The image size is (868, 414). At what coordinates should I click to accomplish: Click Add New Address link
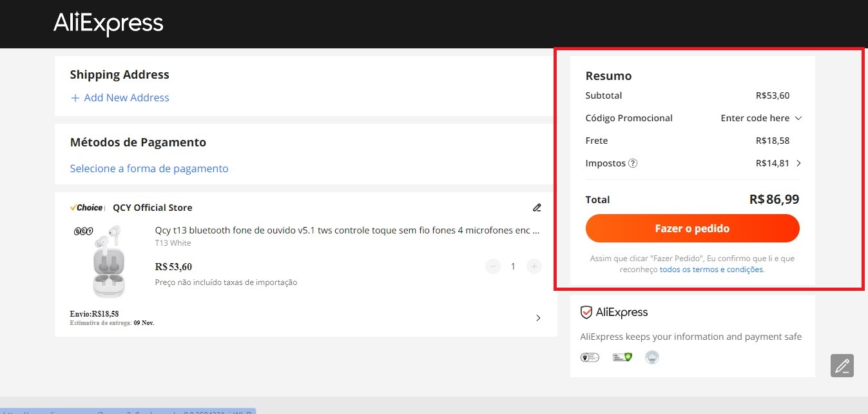126,98
